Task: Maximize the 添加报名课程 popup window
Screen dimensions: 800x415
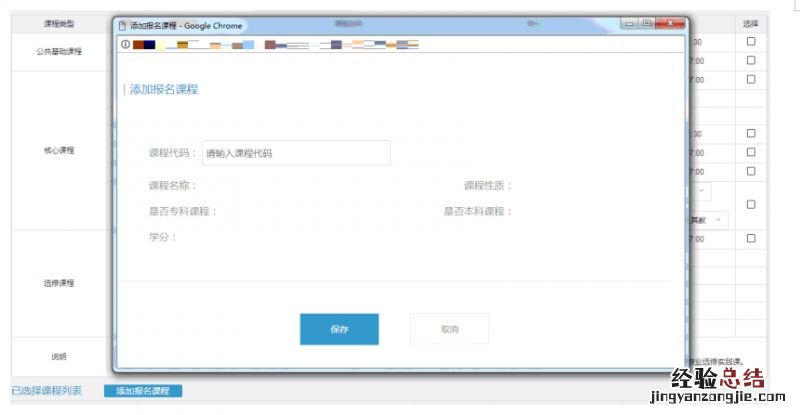Action: pos(646,23)
